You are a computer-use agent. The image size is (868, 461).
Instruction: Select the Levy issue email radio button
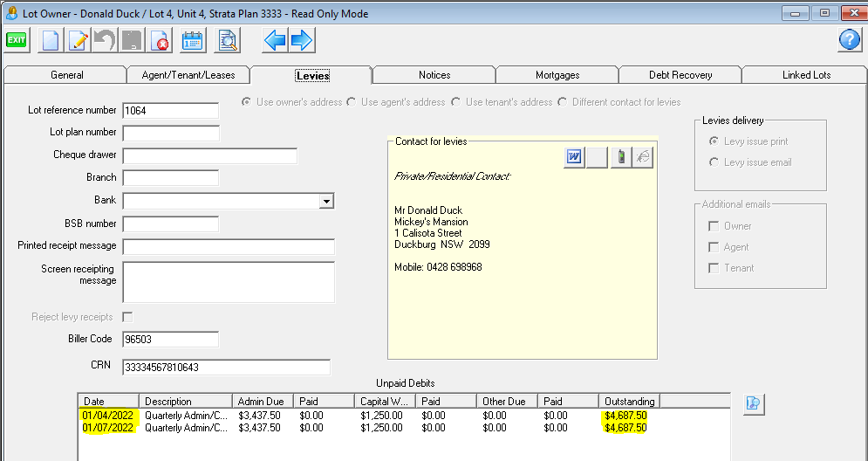tap(714, 162)
